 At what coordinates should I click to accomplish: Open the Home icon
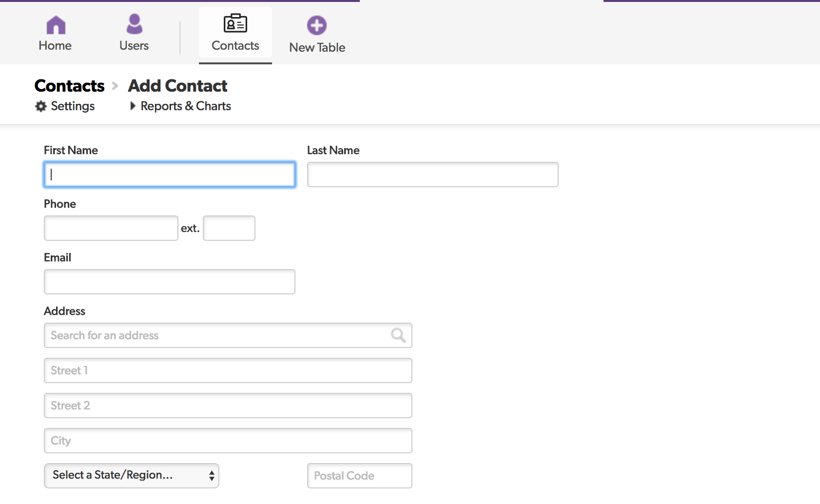point(56,25)
